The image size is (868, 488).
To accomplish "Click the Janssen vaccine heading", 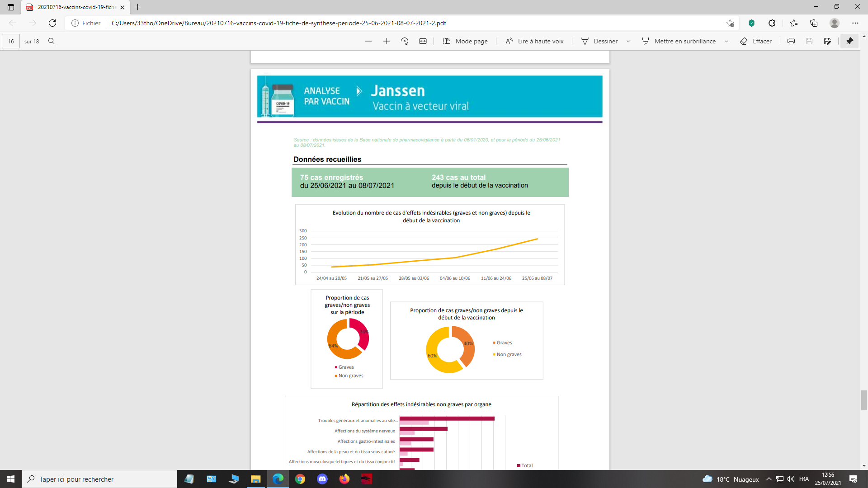I will tap(398, 91).
